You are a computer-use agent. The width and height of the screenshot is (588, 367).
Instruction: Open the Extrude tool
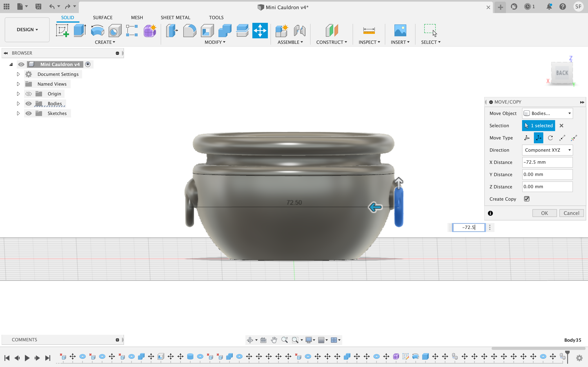click(x=79, y=31)
